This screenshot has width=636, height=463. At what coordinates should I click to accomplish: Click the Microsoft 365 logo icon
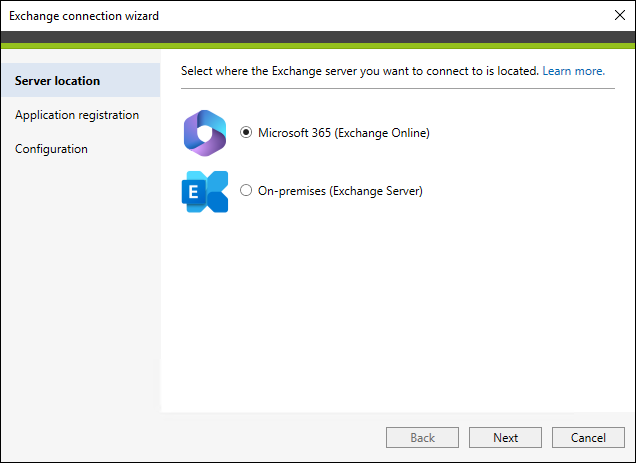click(205, 133)
